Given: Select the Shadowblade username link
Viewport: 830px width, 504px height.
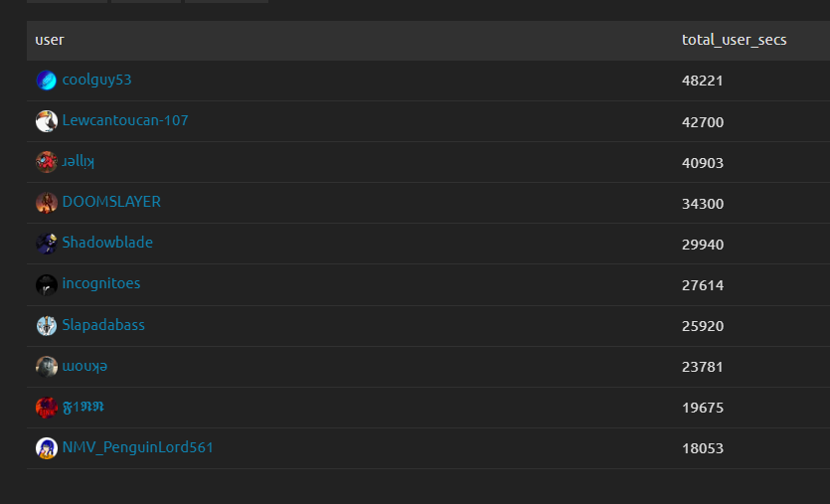Looking at the screenshot, I should pos(107,243).
